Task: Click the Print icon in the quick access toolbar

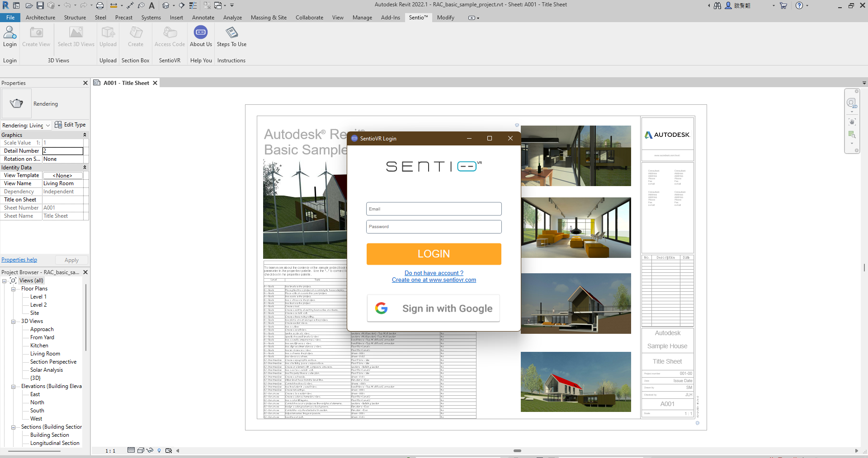Action: pyautogui.click(x=100, y=5)
